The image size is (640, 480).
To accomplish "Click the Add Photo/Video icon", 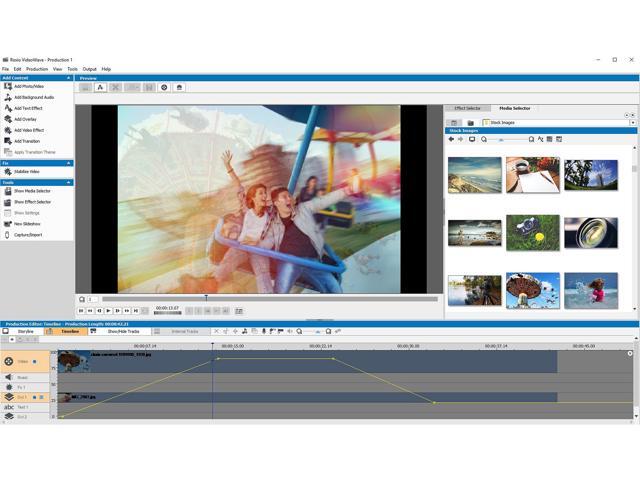I will coord(8,86).
